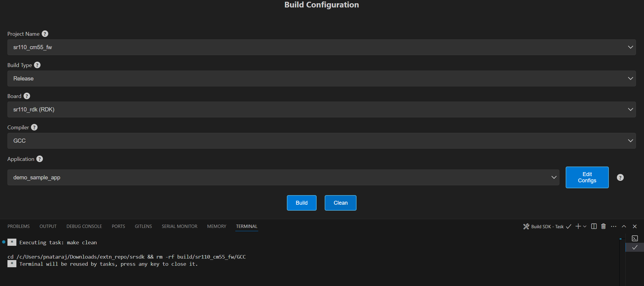Screen dimensions: 644x286
Task: Click the Compiler help question mark
Action: click(34, 127)
